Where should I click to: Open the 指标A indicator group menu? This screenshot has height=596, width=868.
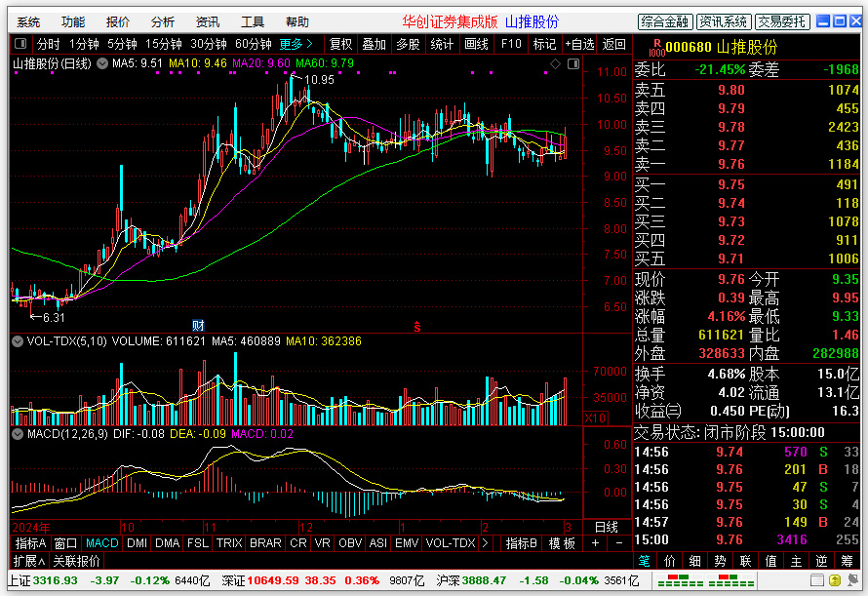30,543
